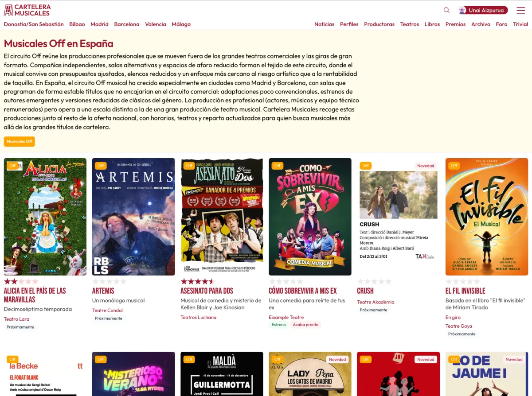Click the Novedad badge on Lady Pepa poster
The height and width of the screenshot is (396, 532).
click(337, 359)
